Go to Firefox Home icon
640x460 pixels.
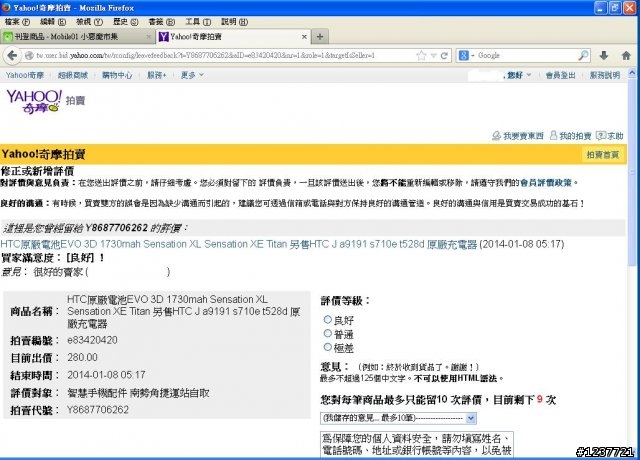click(626, 55)
